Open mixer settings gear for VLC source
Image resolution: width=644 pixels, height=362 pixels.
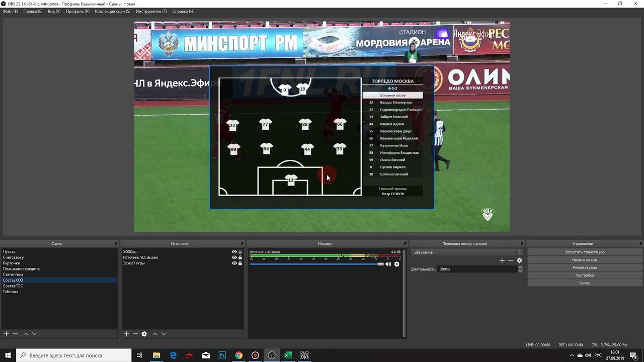(x=396, y=264)
